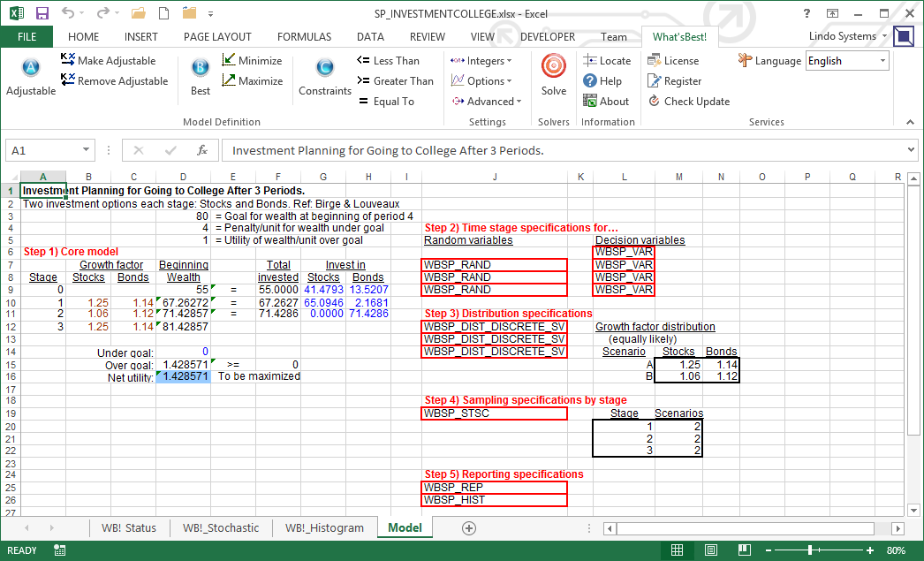Select the WBSP_STSC cell
This screenshot has height=561, width=924.
pos(495,413)
